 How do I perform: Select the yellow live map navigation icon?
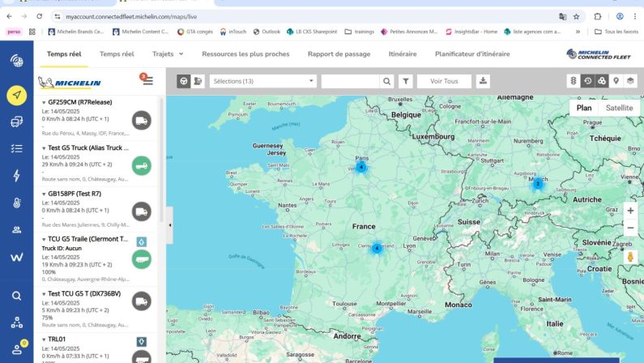[x=16, y=96]
